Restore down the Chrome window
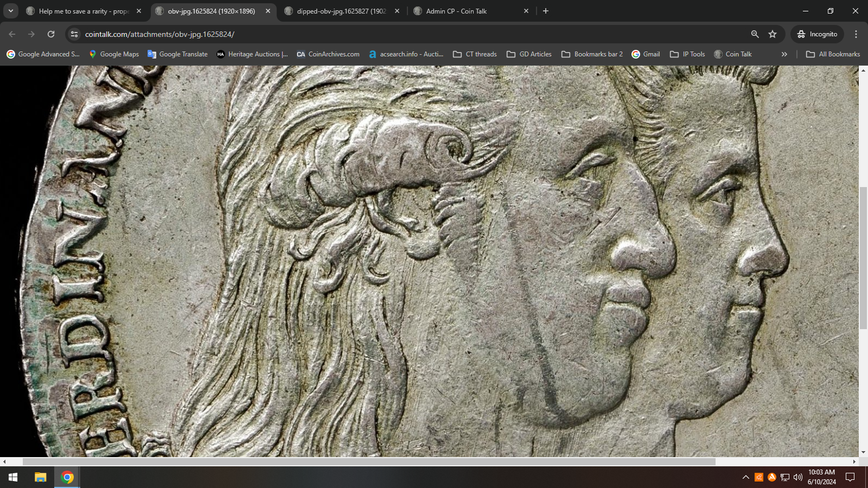The height and width of the screenshot is (488, 868). coord(831,11)
